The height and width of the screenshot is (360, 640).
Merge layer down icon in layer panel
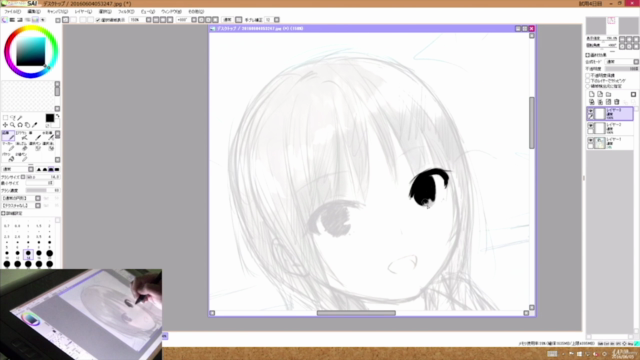tap(600, 102)
